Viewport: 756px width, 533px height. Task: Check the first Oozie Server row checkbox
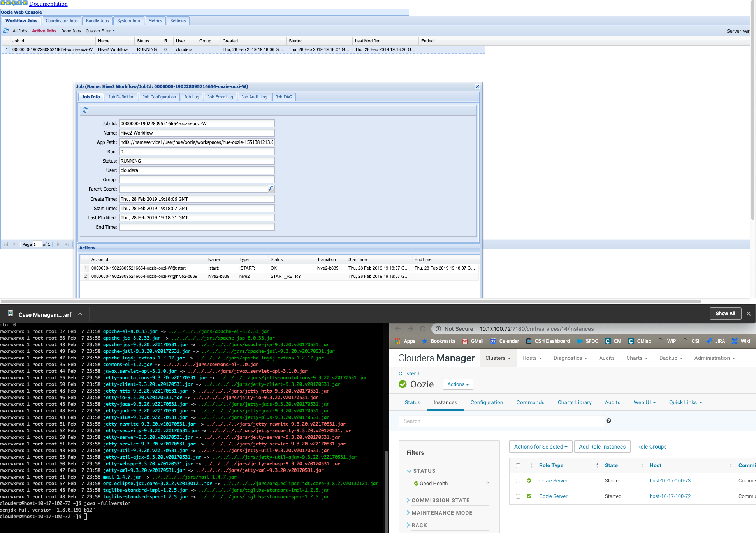[x=518, y=481]
